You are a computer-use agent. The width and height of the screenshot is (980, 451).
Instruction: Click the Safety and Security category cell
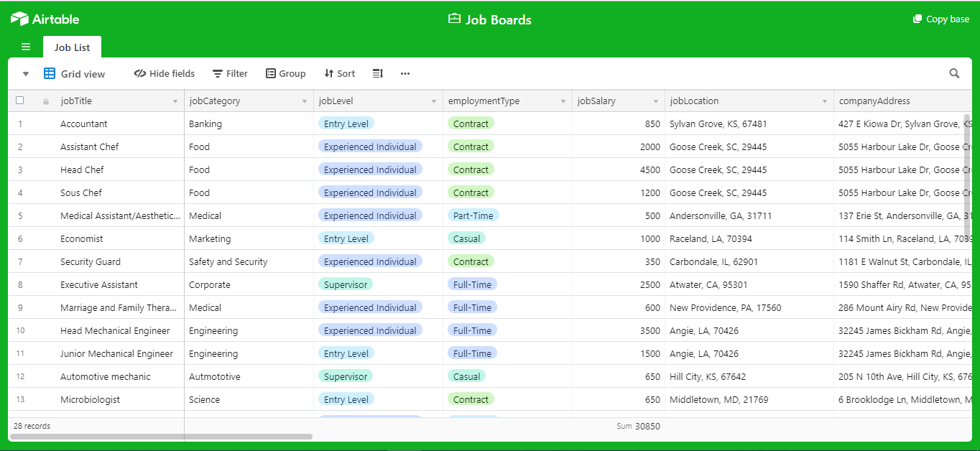(x=249, y=261)
